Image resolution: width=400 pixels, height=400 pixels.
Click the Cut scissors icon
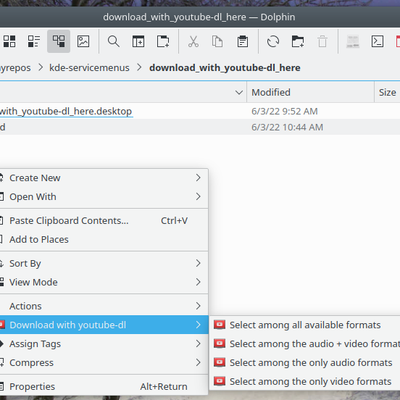[193, 41]
